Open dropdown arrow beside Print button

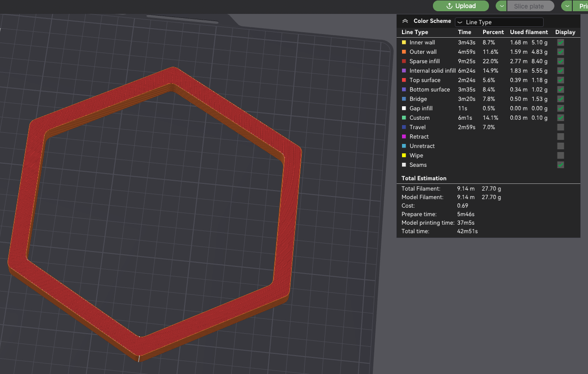[x=567, y=6]
